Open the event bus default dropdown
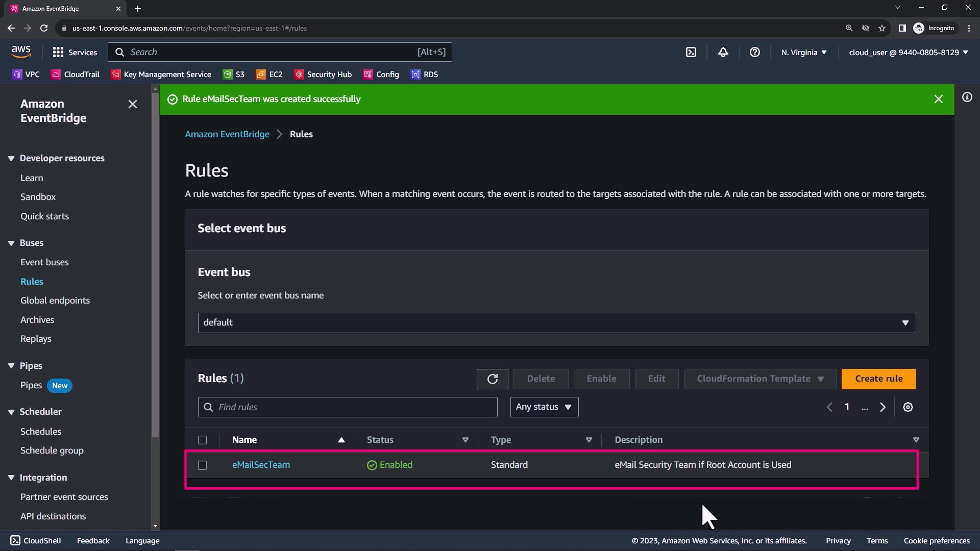 click(556, 323)
